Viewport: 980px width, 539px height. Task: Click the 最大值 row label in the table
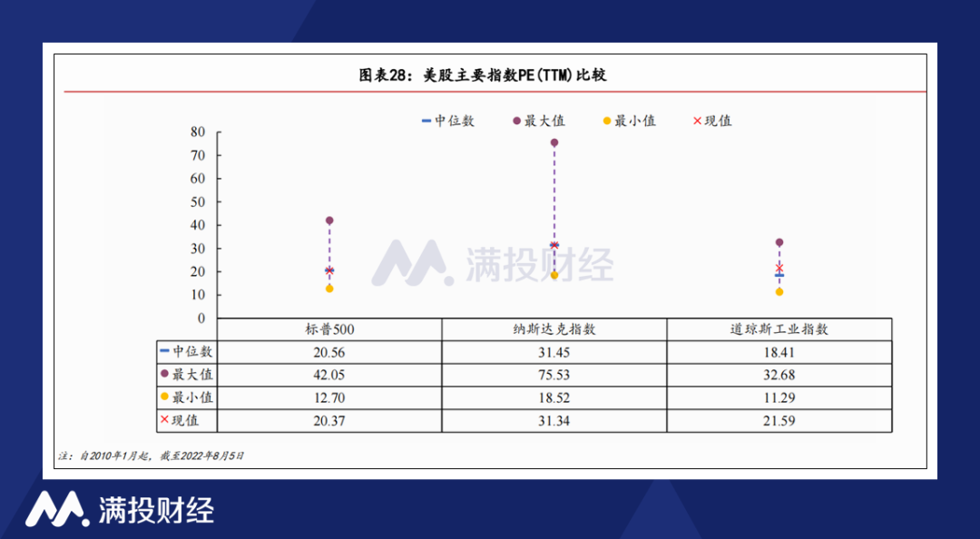point(186,375)
